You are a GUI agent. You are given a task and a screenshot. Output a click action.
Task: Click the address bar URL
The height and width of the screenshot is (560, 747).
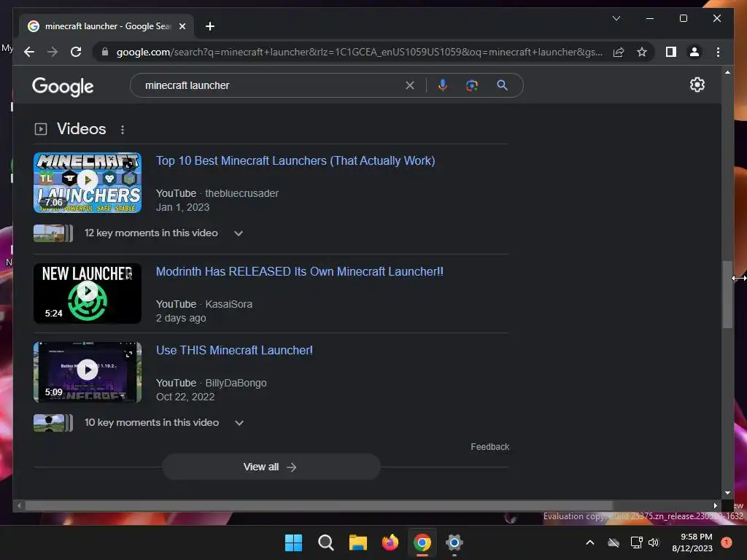click(x=359, y=52)
